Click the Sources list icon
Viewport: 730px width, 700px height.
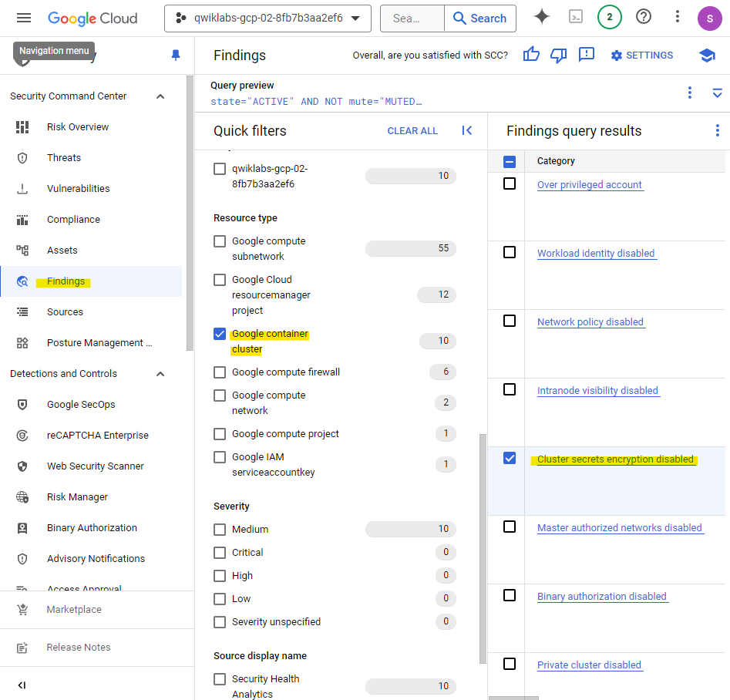(x=22, y=311)
